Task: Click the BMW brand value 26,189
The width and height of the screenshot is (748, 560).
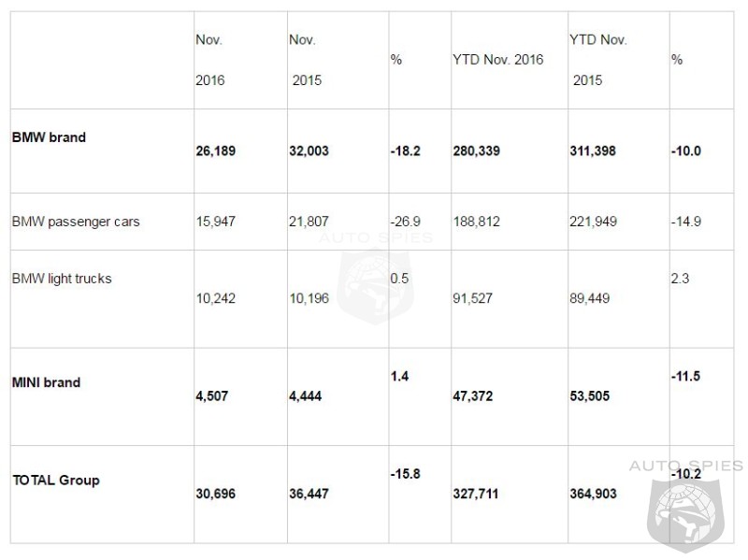Action: 216,151
